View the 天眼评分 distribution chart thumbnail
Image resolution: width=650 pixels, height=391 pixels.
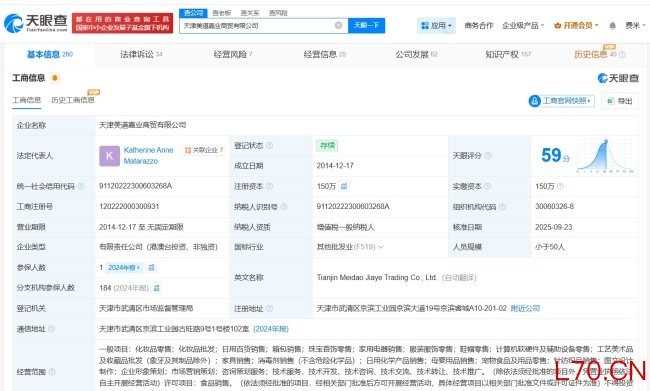[x=605, y=156]
